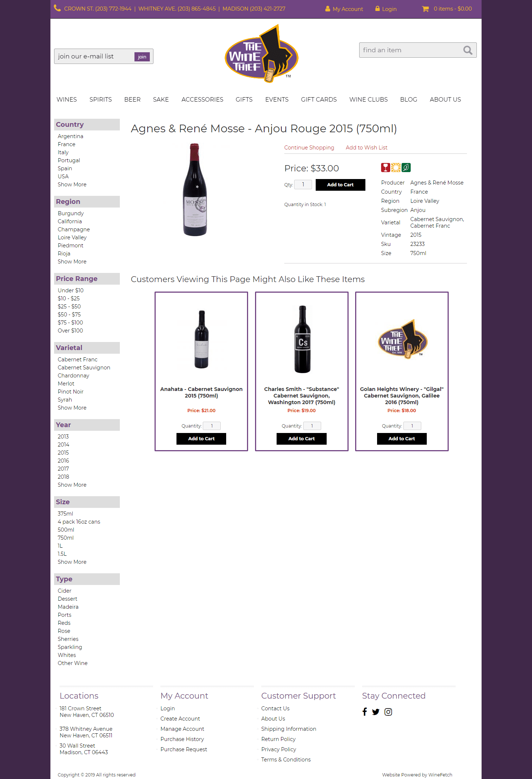Click the red wine glass icon
Viewport: 532px width, 779px height.
(x=385, y=168)
